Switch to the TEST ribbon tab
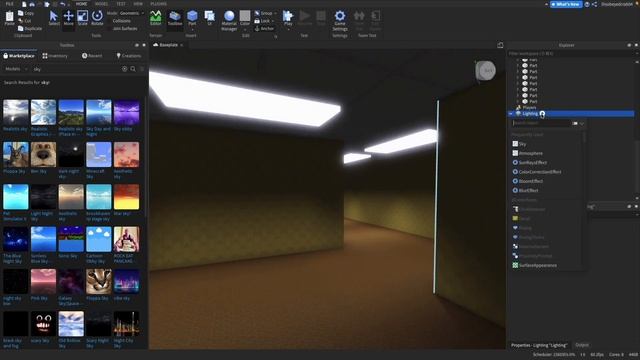This screenshot has height=360, width=640. tap(121, 4)
